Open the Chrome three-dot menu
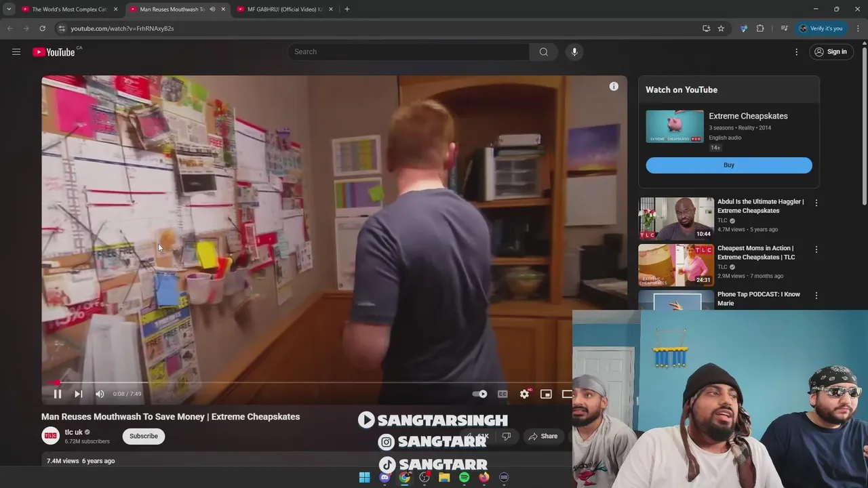Viewport: 868px width, 488px height. [x=858, y=28]
